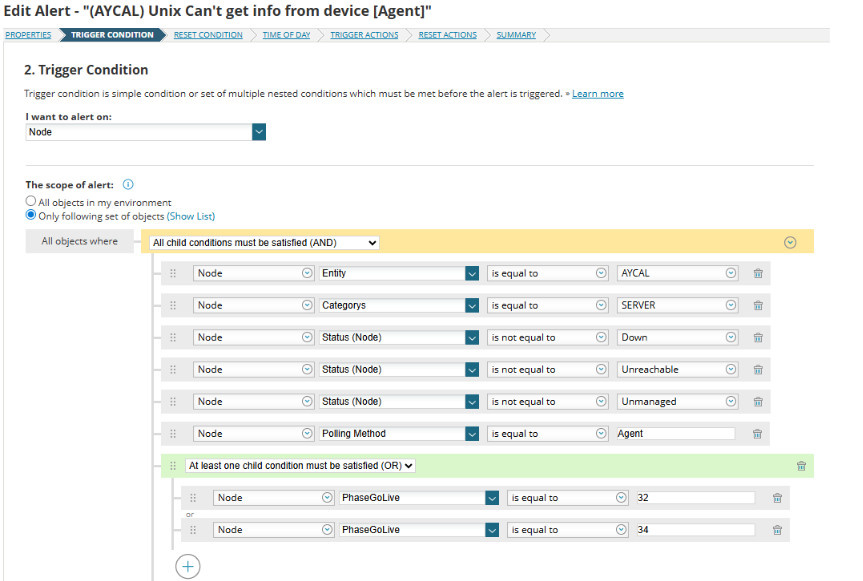Click the scope of alert info icon

[x=128, y=184]
